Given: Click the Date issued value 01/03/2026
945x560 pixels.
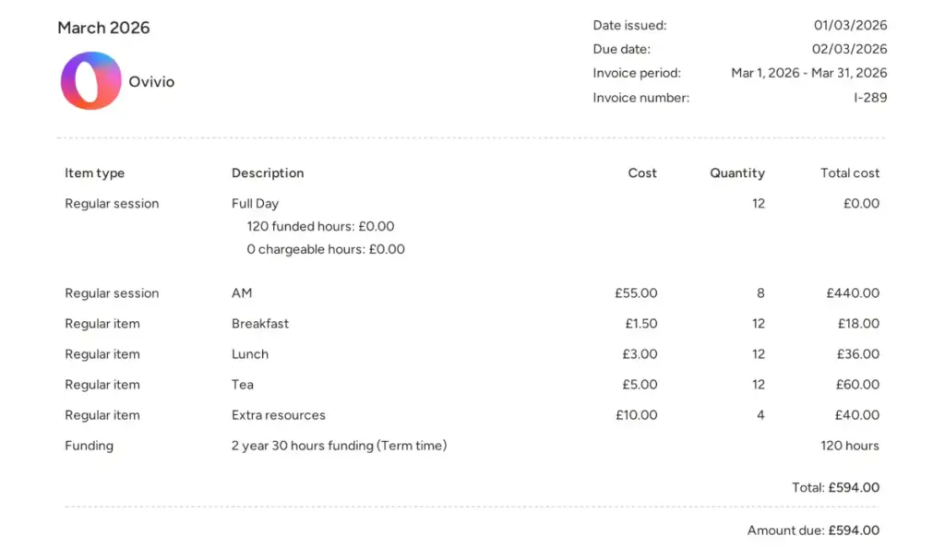Looking at the screenshot, I should (850, 25).
